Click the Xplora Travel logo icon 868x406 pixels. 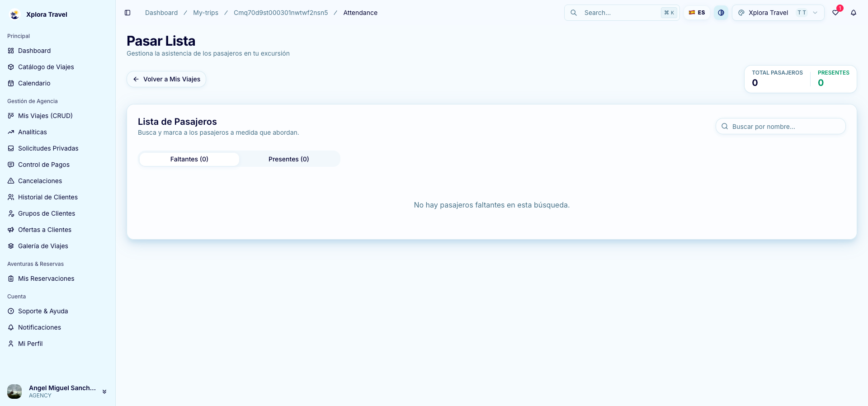tap(14, 14)
